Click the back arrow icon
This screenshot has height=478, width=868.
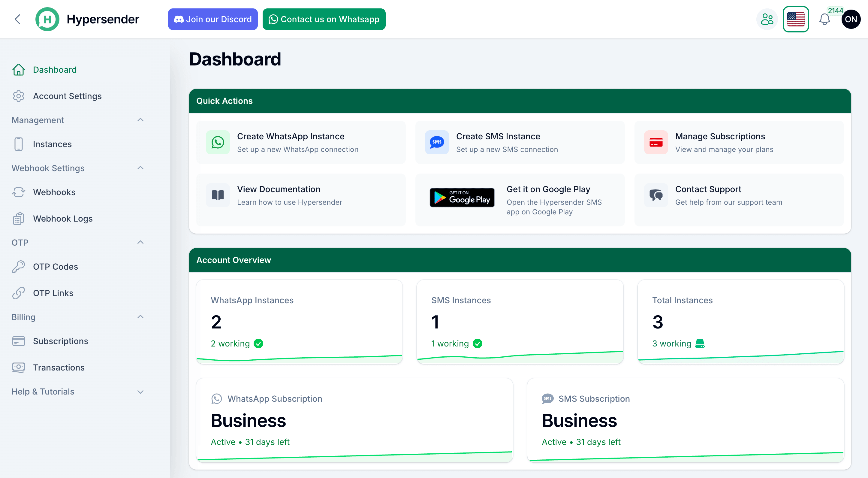(18, 19)
